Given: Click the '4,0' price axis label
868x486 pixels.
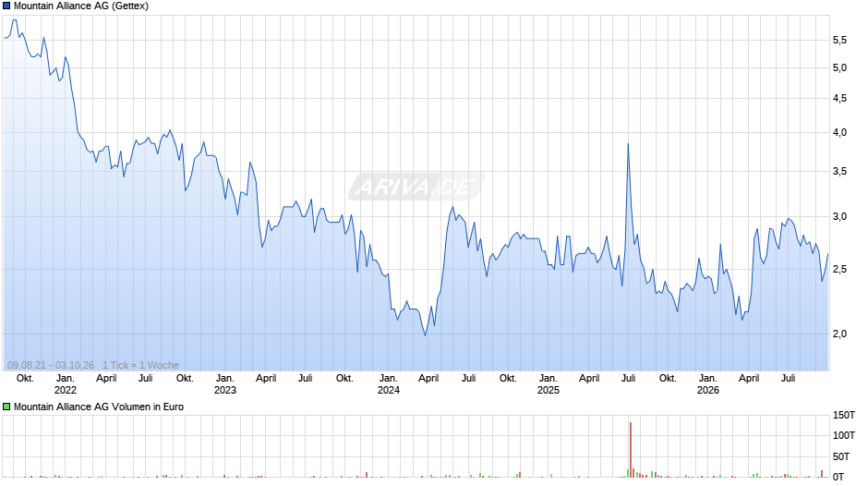Looking at the screenshot, I should point(839,132).
